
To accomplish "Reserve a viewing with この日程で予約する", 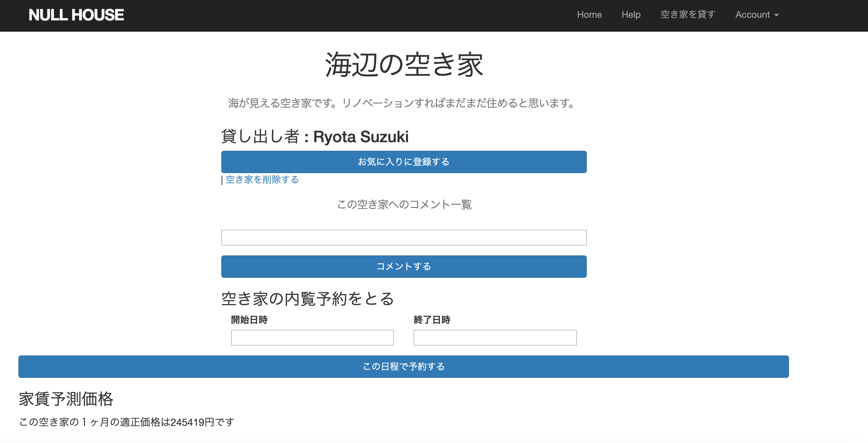I will (403, 367).
